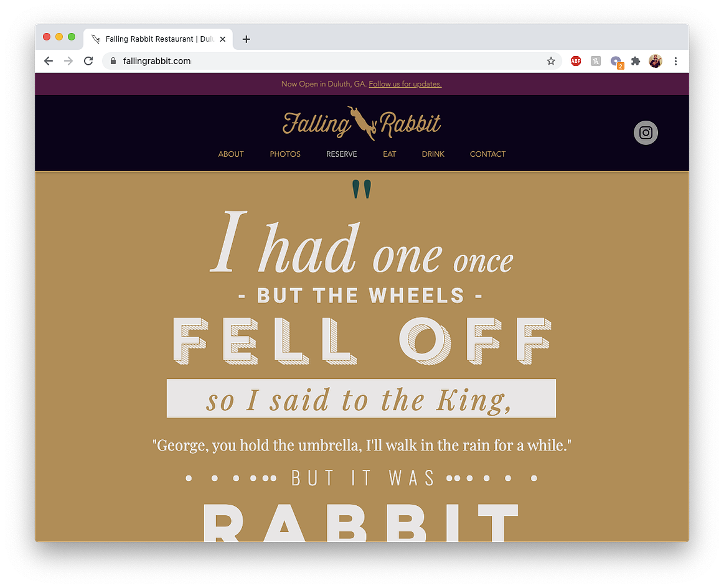
Task: Open the DRINK menu page
Action: tap(433, 154)
